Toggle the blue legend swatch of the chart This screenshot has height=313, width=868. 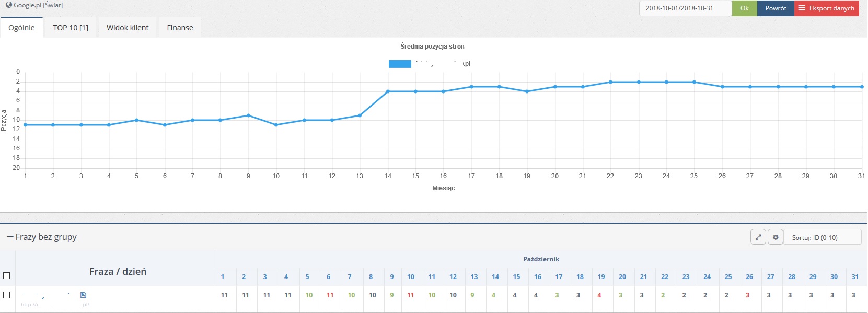400,64
